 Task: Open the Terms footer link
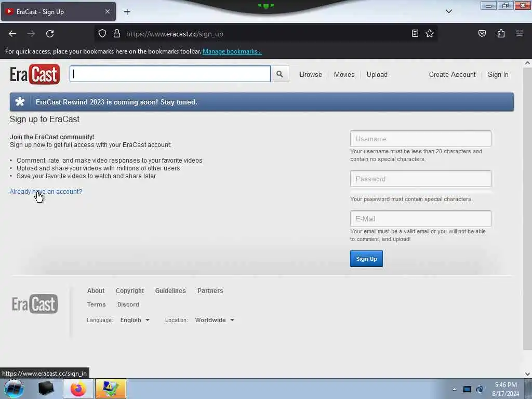pyautogui.click(x=96, y=304)
